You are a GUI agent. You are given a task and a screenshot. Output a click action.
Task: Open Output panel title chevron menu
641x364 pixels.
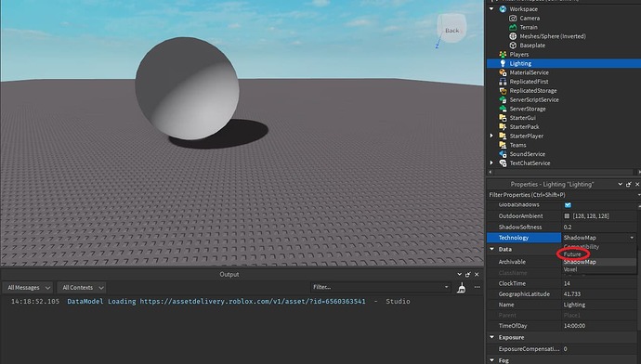(460, 275)
